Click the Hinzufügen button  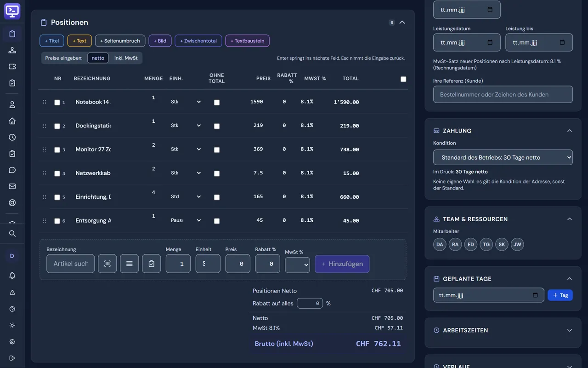[342, 264]
